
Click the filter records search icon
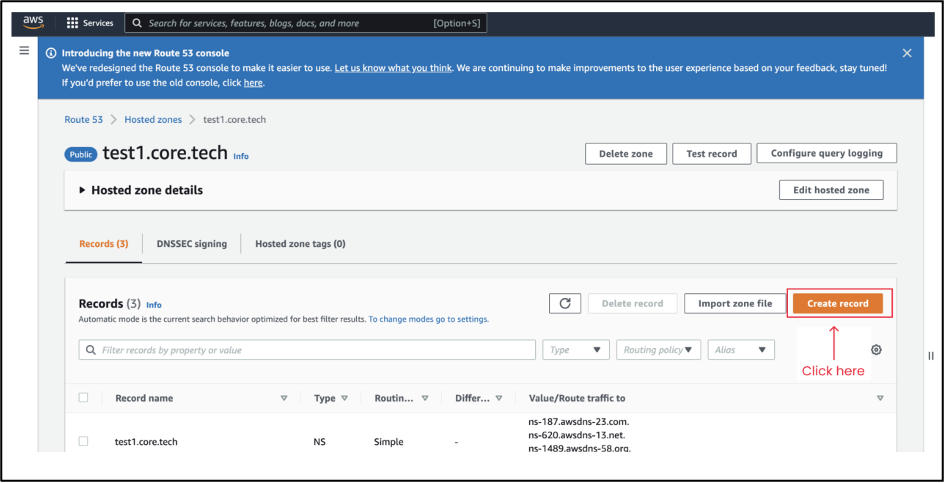coord(91,350)
